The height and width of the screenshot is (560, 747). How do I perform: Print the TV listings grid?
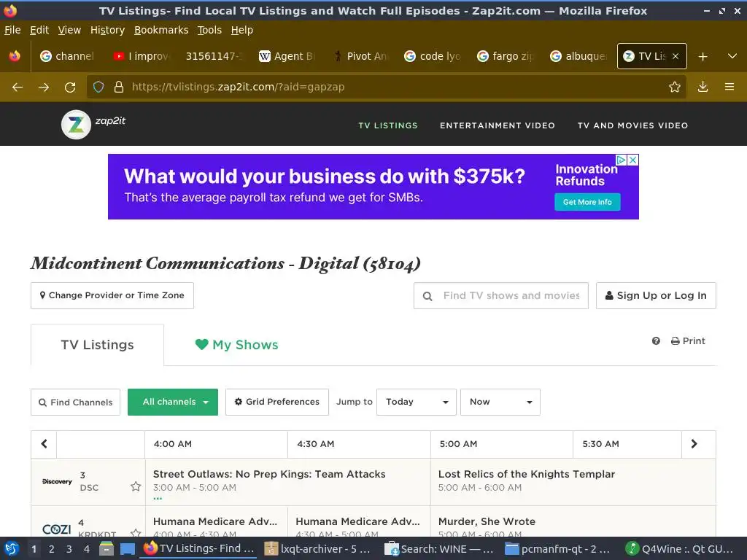pos(688,341)
